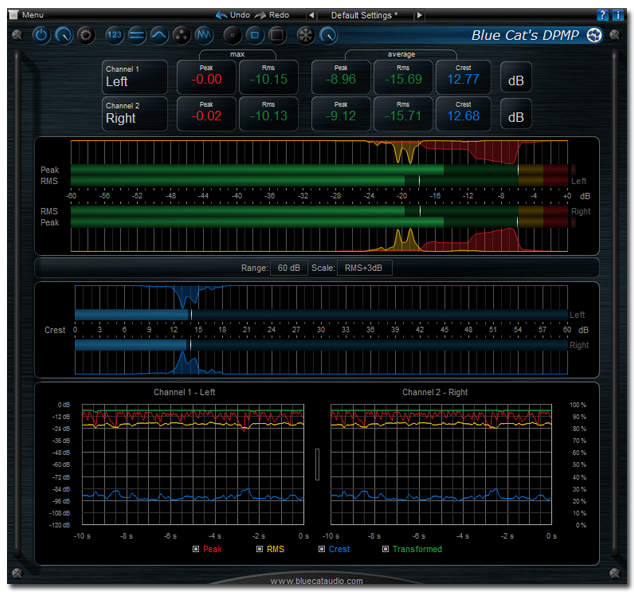Click the Right peak clip indicator LED
Screen dimensions: 634x595
[x=573, y=222]
